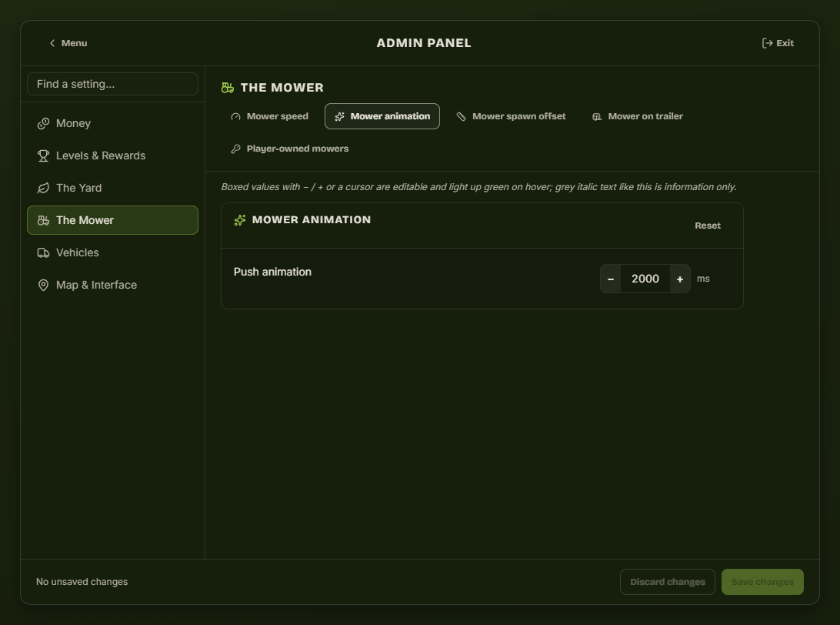Image resolution: width=840 pixels, height=625 pixels.
Task: Click the Money coins icon in sidebar
Action: tap(43, 123)
